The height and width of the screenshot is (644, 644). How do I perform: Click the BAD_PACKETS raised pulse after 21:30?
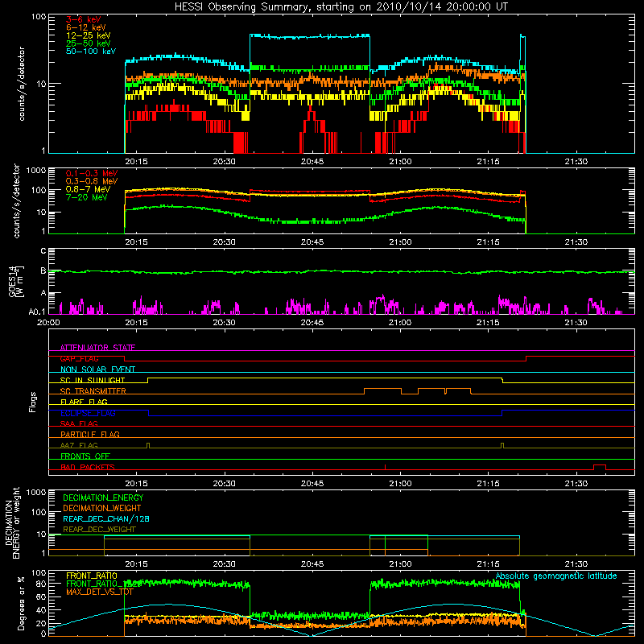(600, 467)
